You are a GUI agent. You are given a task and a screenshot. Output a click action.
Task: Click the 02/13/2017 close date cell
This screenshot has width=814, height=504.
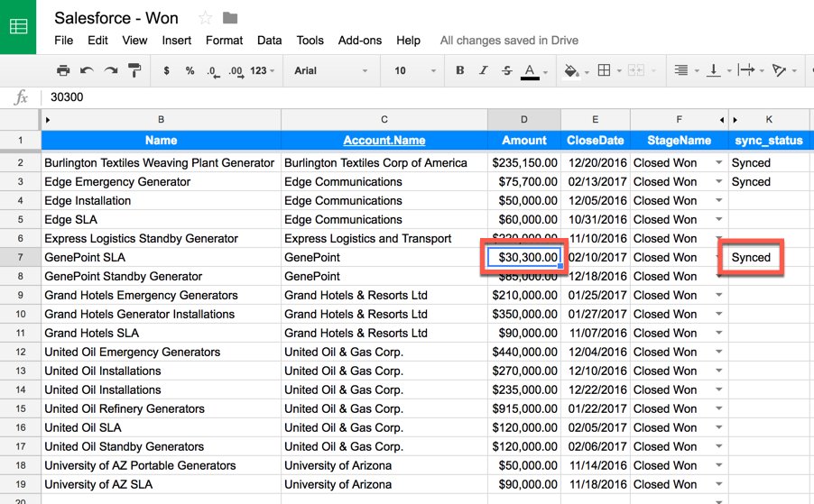(x=596, y=181)
